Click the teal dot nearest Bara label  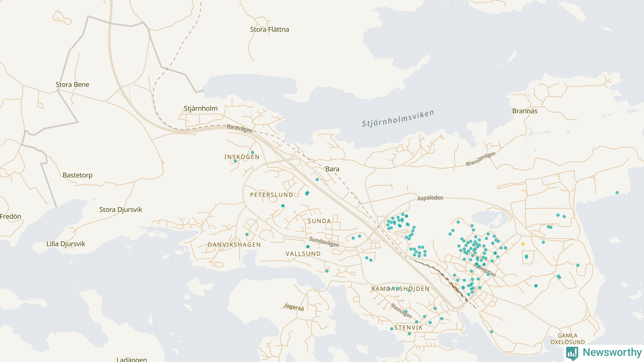317,179
